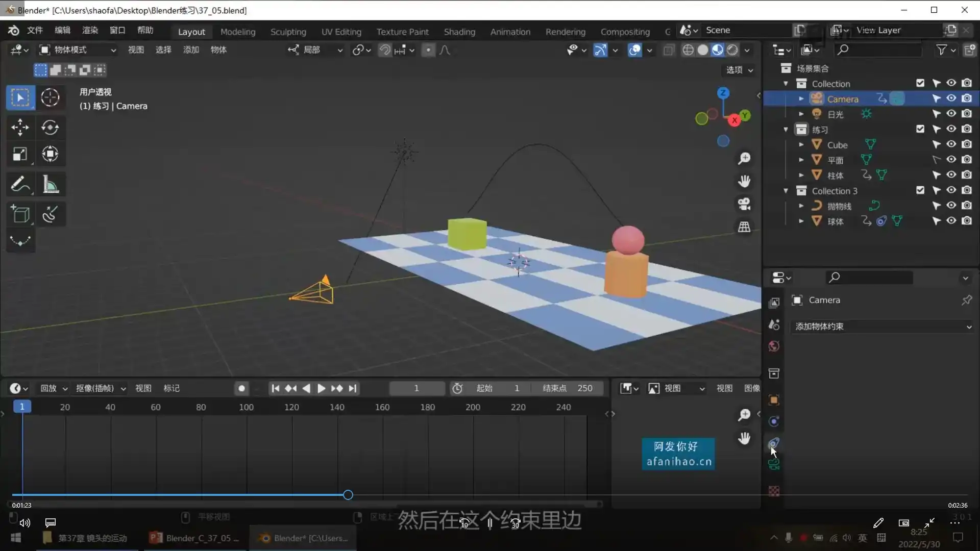Enable rendered viewport shading mode

coord(733,49)
